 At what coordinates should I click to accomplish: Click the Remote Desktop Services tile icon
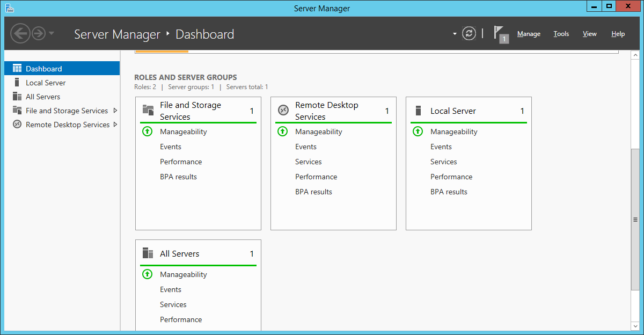tap(283, 111)
